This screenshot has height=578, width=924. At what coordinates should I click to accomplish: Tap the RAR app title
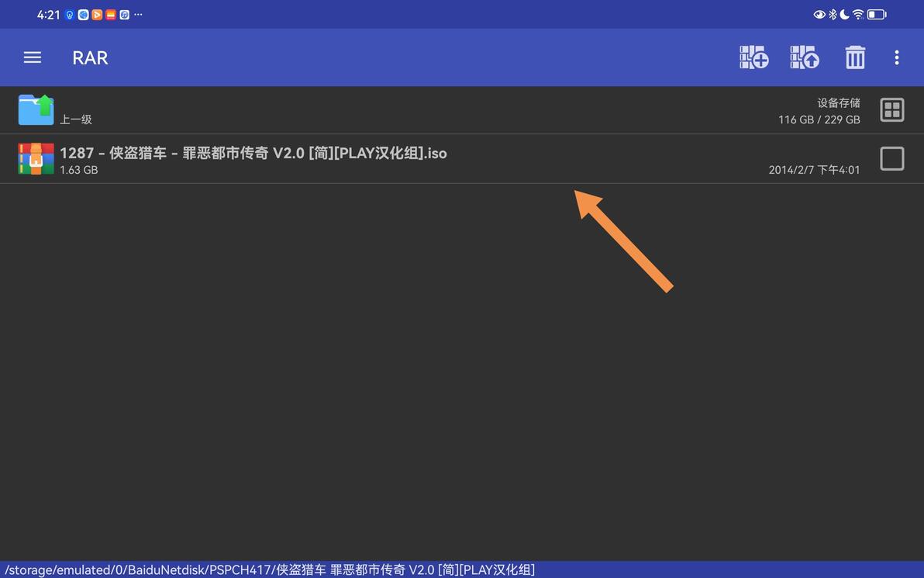pyautogui.click(x=90, y=57)
